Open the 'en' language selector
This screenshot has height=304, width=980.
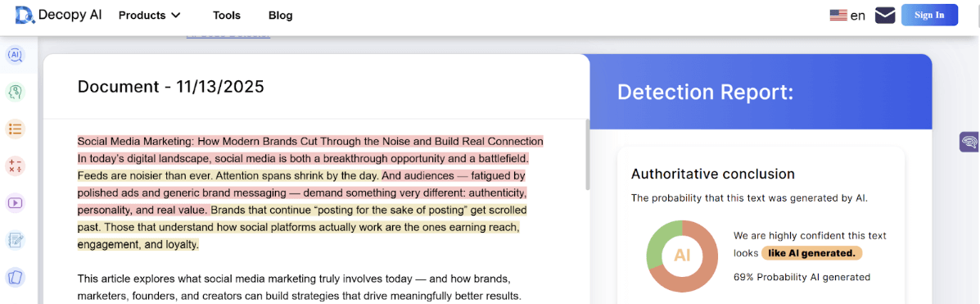[x=857, y=16]
